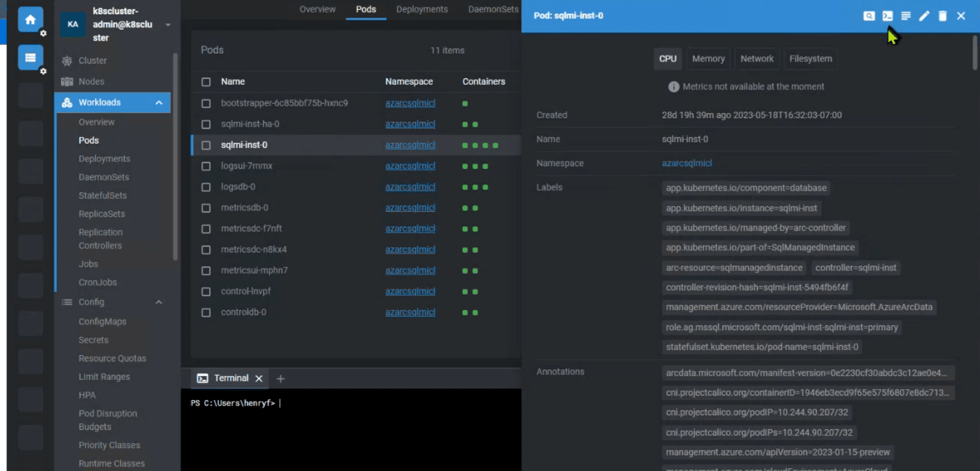Click container status dots for controldb-0

click(x=470, y=313)
